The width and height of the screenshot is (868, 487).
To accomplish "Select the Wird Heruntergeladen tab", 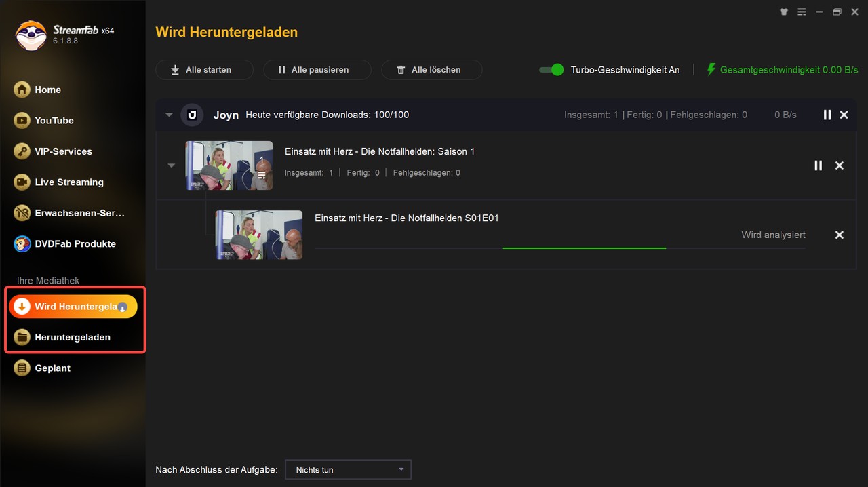I will click(x=73, y=307).
